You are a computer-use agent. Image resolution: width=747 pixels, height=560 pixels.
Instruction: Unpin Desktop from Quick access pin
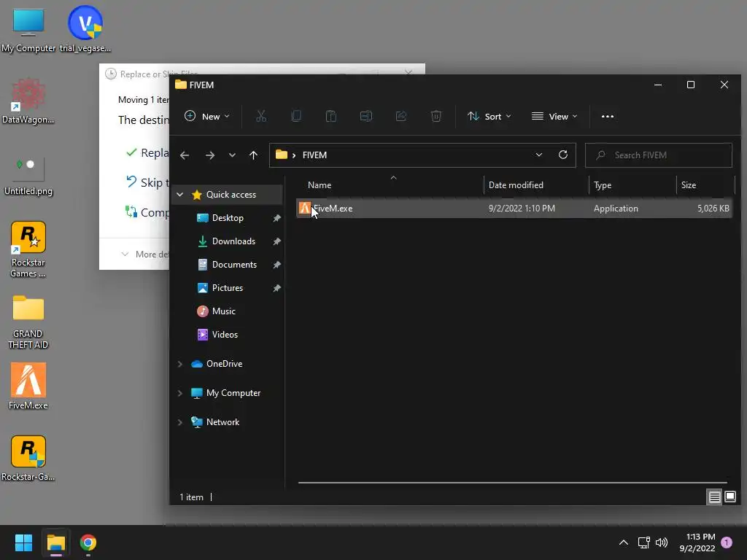276,218
